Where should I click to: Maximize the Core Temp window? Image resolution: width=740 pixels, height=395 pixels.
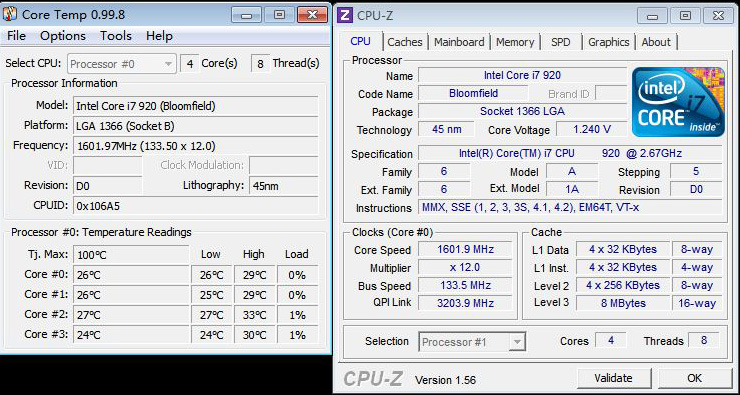(278, 15)
